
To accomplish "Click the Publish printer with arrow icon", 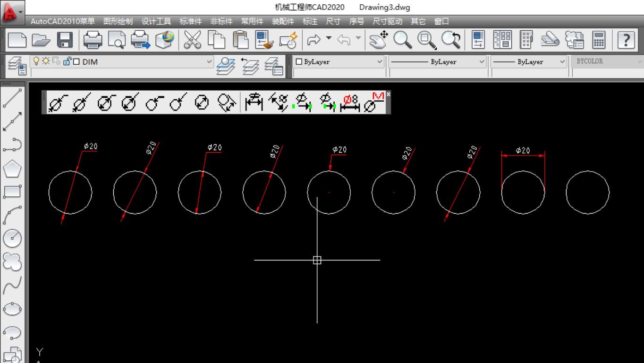I will click(140, 40).
